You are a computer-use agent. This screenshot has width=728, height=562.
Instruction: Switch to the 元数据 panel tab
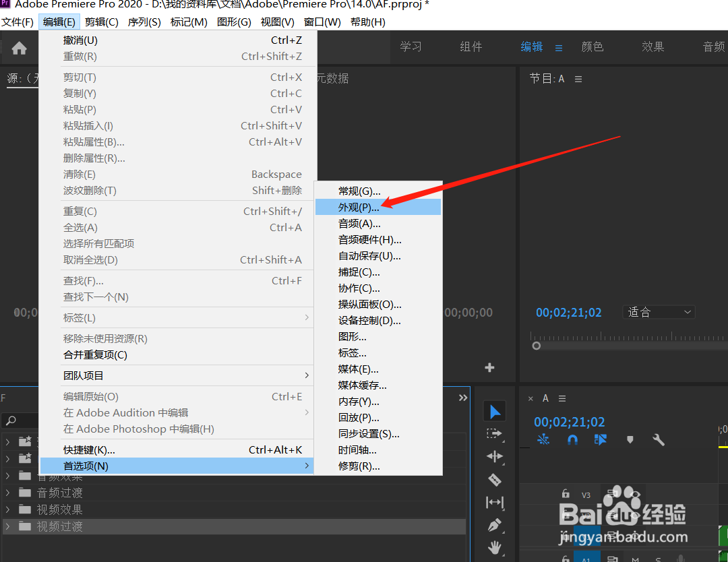tap(332, 78)
